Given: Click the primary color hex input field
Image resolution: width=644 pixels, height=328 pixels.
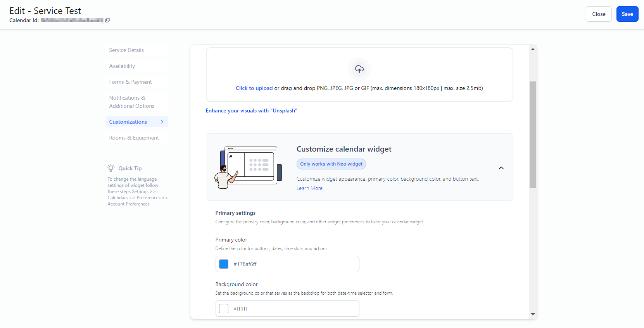Looking at the screenshot, I should tap(294, 264).
